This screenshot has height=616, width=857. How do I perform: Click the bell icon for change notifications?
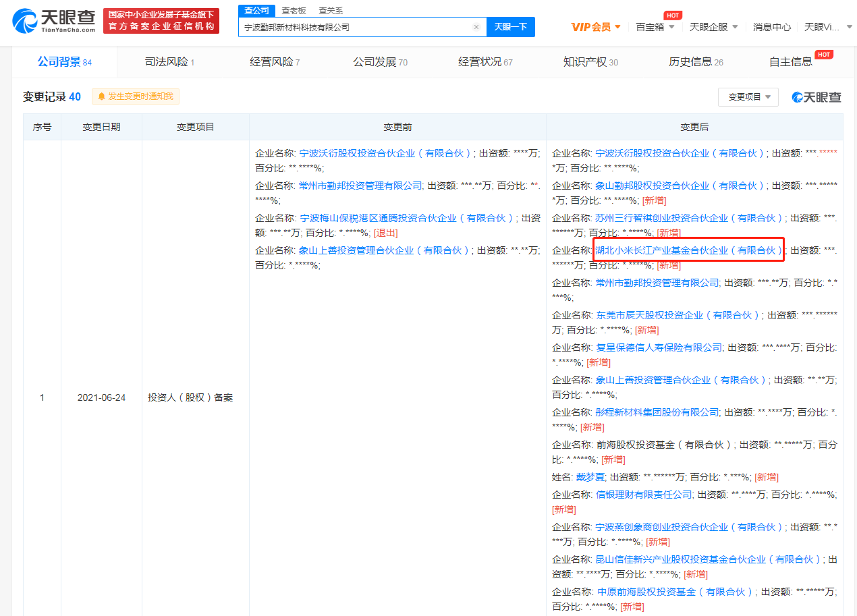[x=102, y=96]
